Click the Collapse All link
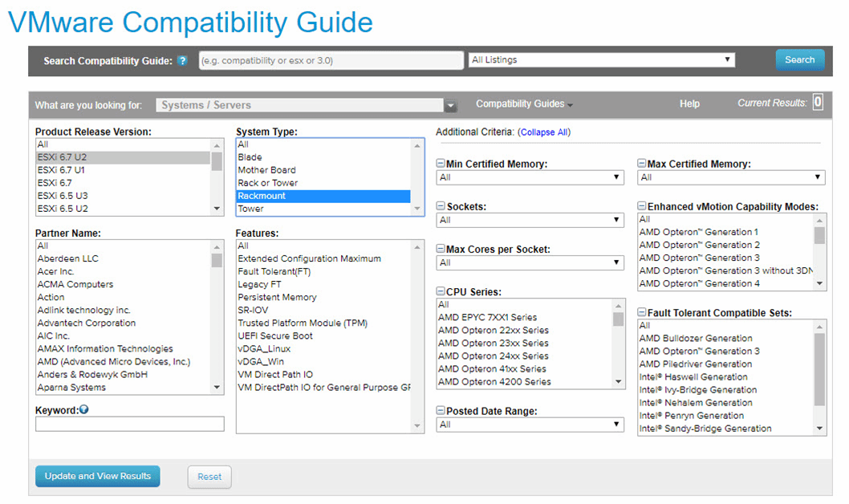This screenshot has height=504, width=849. pyautogui.click(x=543, y=132)
